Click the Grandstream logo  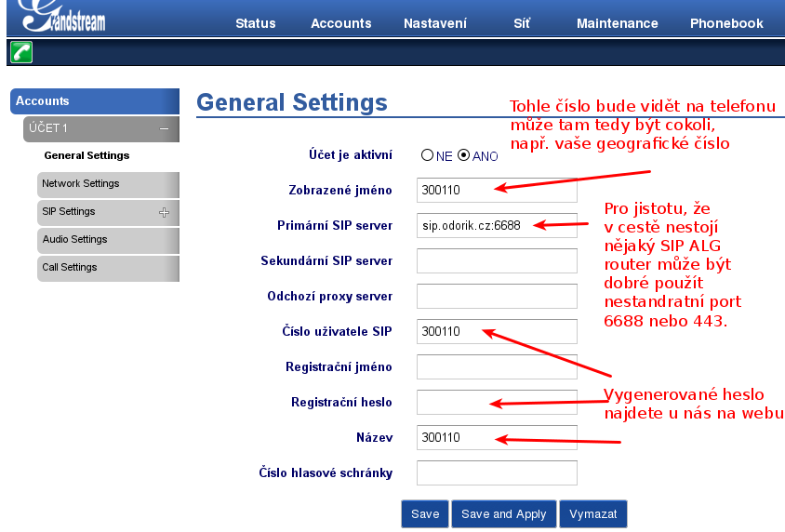(x=62, y=18)
